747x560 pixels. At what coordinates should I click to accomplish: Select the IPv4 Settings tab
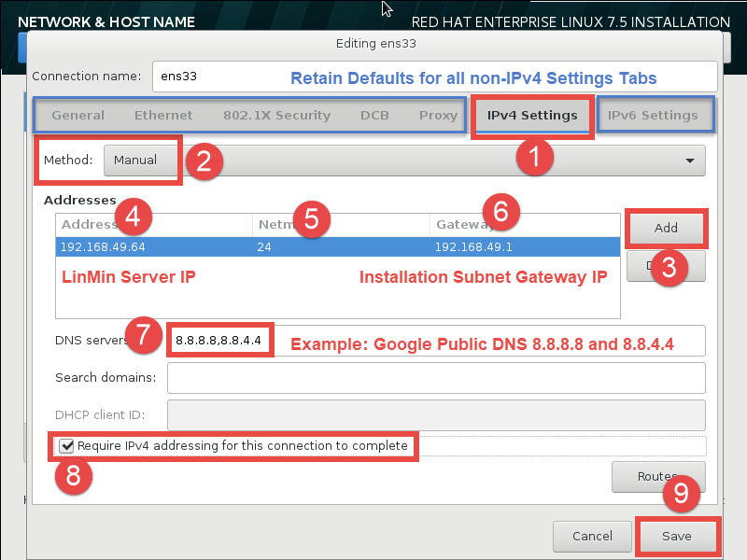[531, 116]
